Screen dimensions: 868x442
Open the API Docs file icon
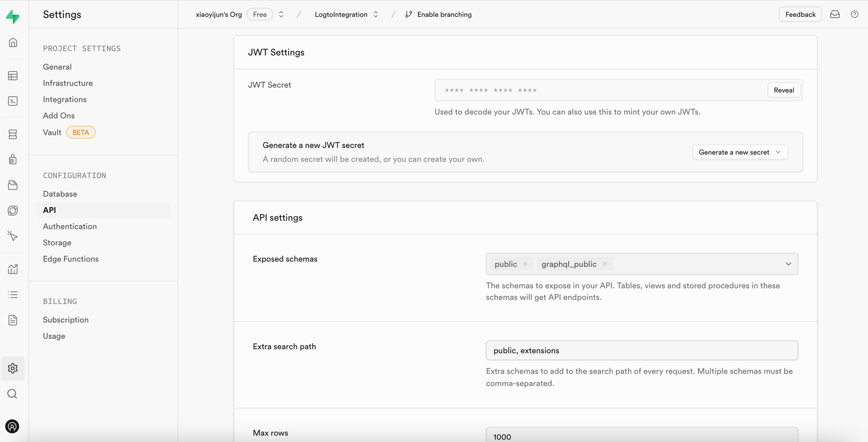[13, 320]
